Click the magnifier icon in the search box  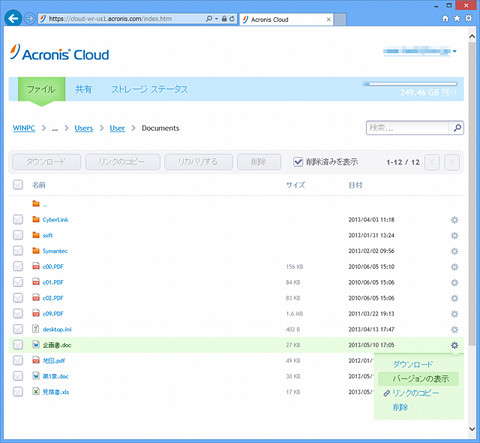click(457, 128)
